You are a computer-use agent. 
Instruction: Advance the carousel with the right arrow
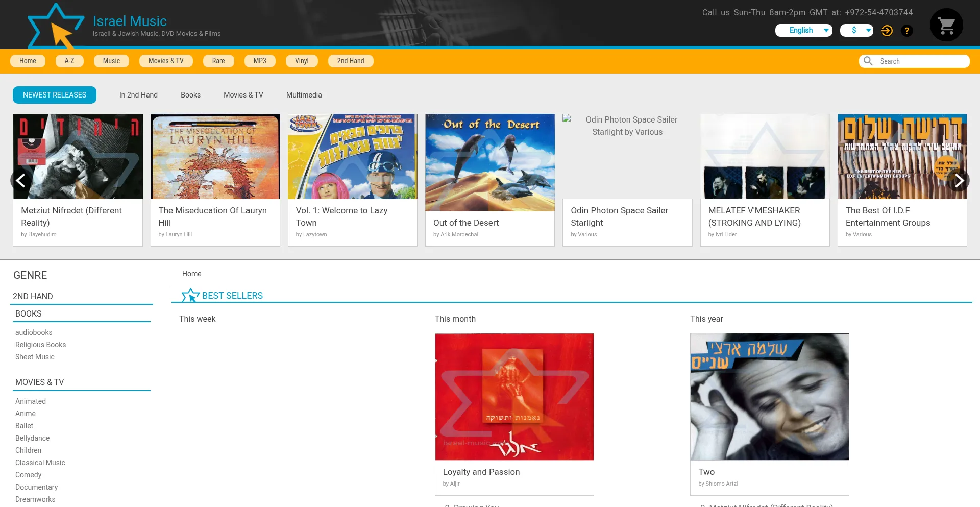(x=960, y=180)
